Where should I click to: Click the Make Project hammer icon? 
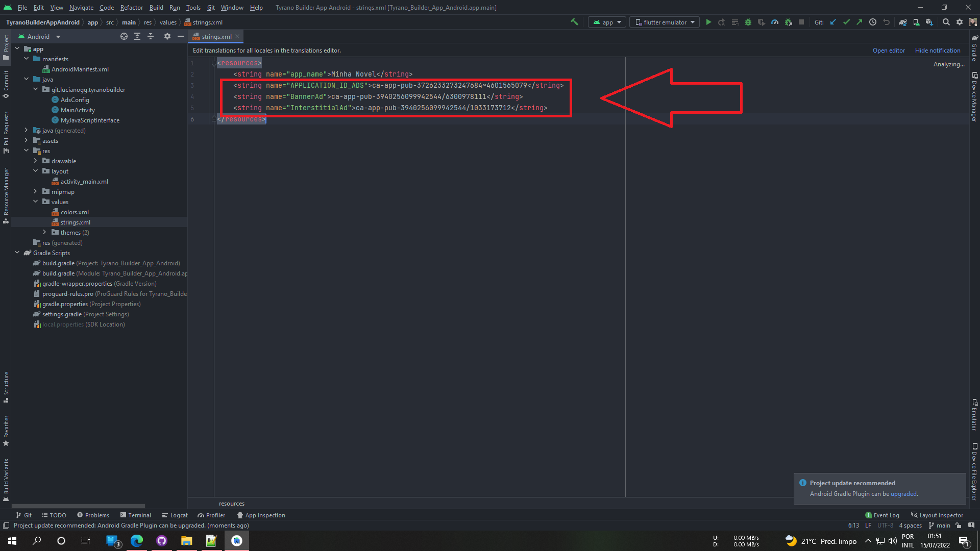click(x=574, y=22)
